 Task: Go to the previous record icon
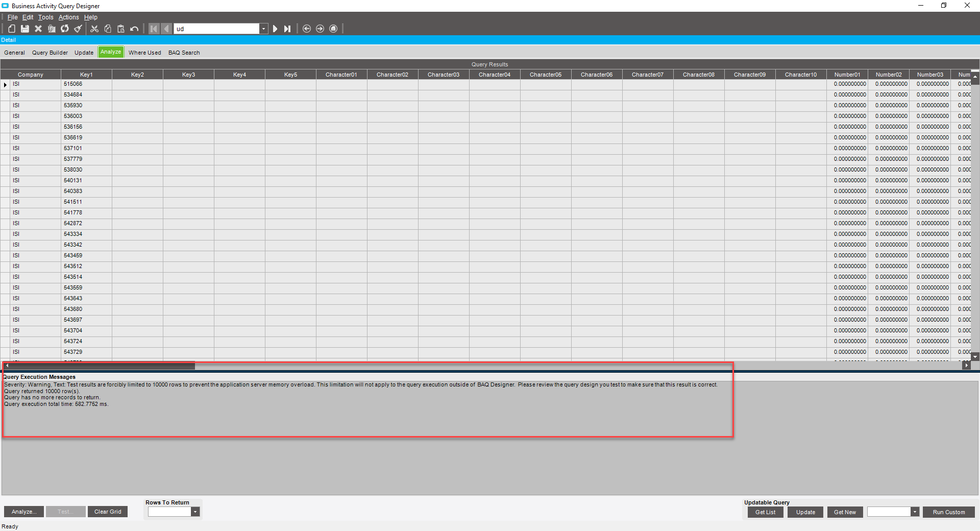pos(166,29)
